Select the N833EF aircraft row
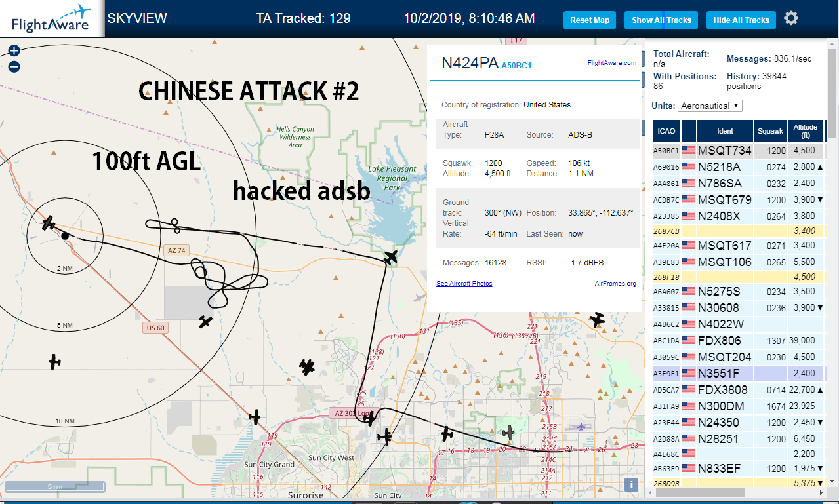 739,469
